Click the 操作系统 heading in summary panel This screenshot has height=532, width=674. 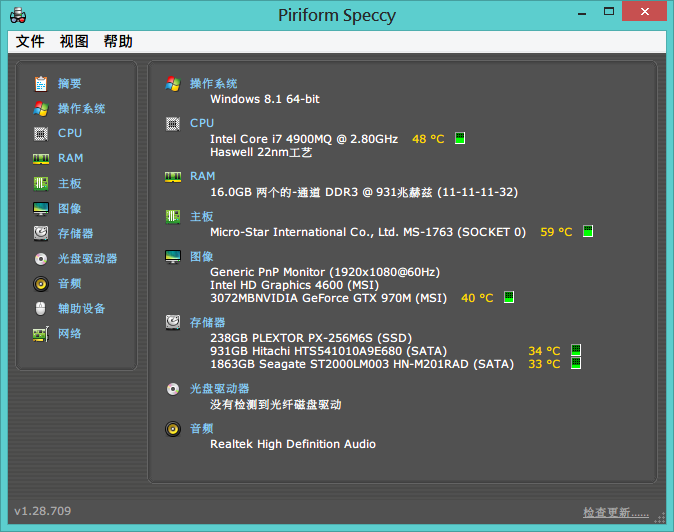(x=214, y=83)
